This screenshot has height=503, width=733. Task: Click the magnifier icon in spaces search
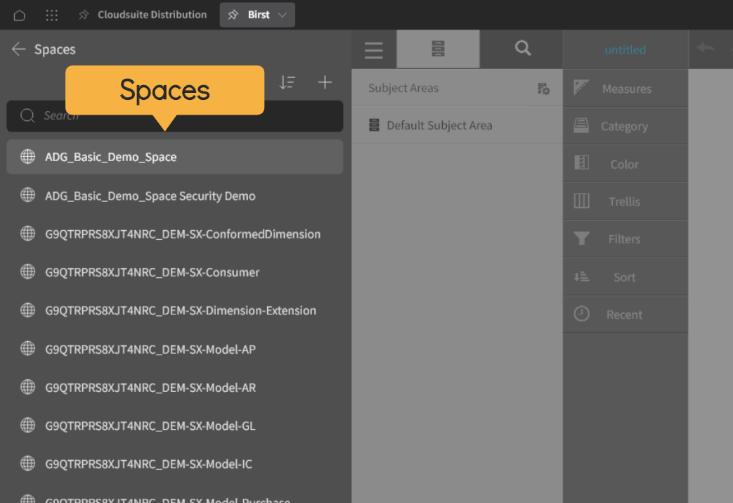tap(28, 115)
